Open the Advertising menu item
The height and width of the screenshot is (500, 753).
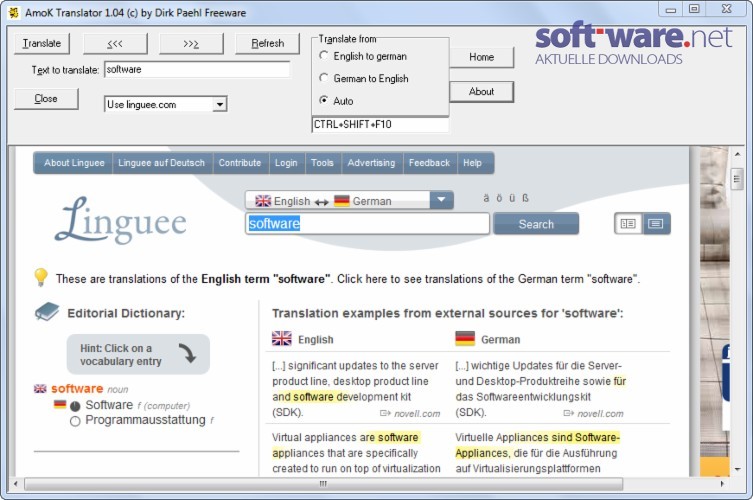pos(371,163)
